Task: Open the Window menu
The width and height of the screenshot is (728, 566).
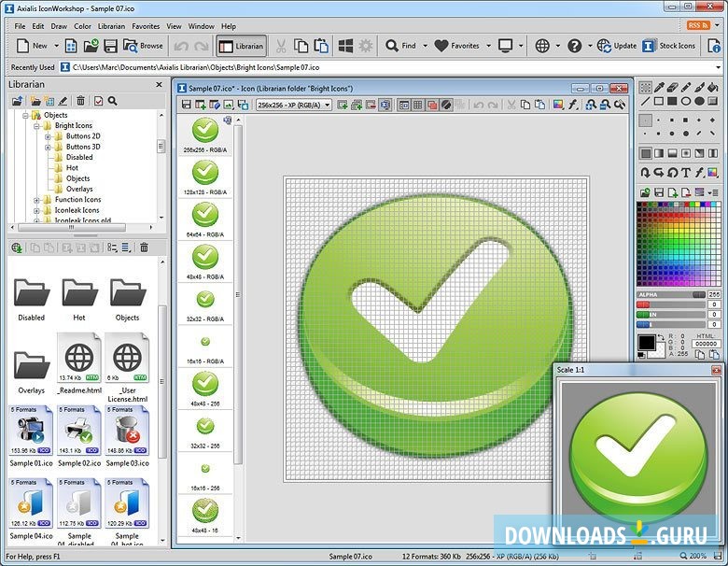Action: tap(201, 26)
